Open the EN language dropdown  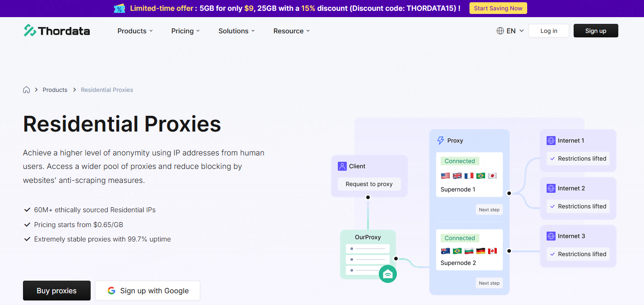pyautogui.click(x=510, y=31)
